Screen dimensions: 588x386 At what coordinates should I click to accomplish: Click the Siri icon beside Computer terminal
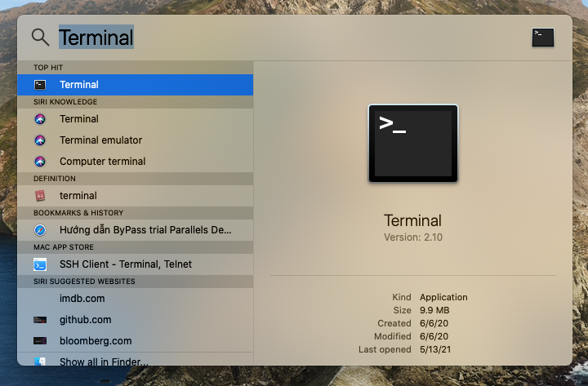point(40,162)
